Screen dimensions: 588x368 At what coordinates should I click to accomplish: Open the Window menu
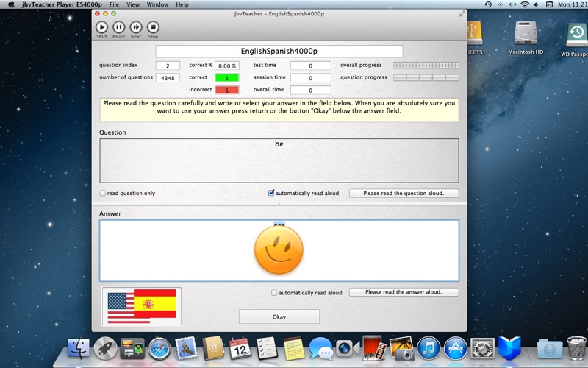point(157,4)
